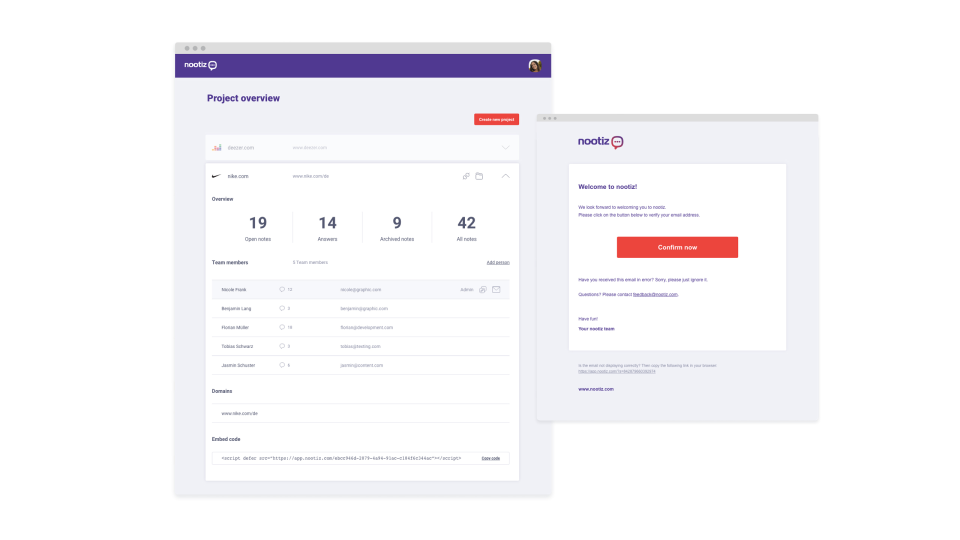The width and height of the screenshot is (960, 540).
Task: Click the Admin label in Nicole Frank's row
Action: [x=467, y=290]
